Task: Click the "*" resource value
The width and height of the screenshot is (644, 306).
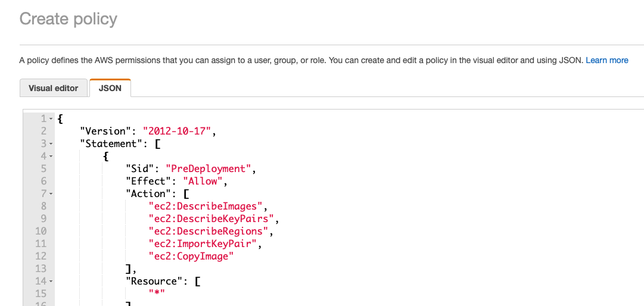Action: tap(157, 293)
